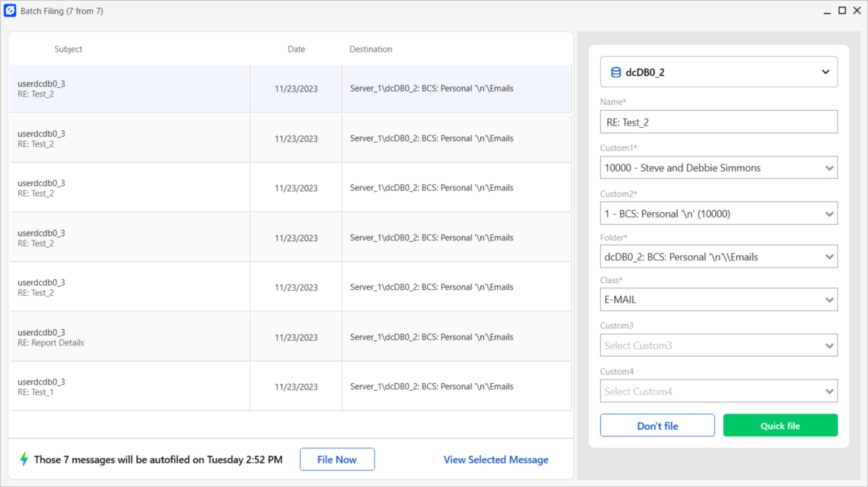
Task: Expand the Select Custom4 dropdown
Action: pyautogui.click(x=830, y=391)
